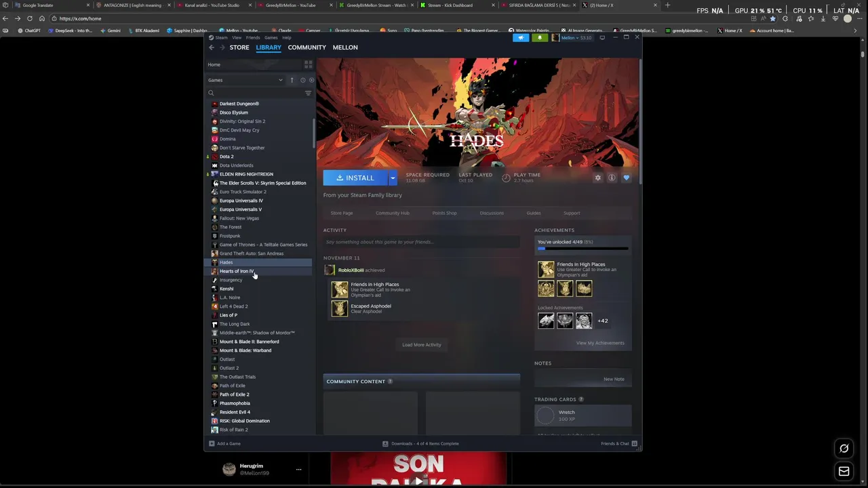The height and width of the screenshot is (488, 868).
Task: Switch to Google Translate browser tab
Action: 47,5
